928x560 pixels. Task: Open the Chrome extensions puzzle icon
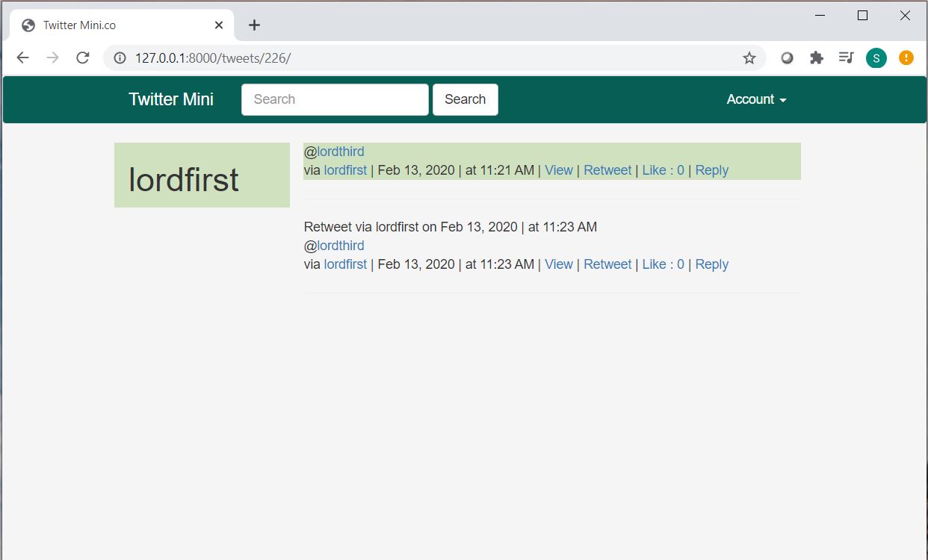click(817, 57)
